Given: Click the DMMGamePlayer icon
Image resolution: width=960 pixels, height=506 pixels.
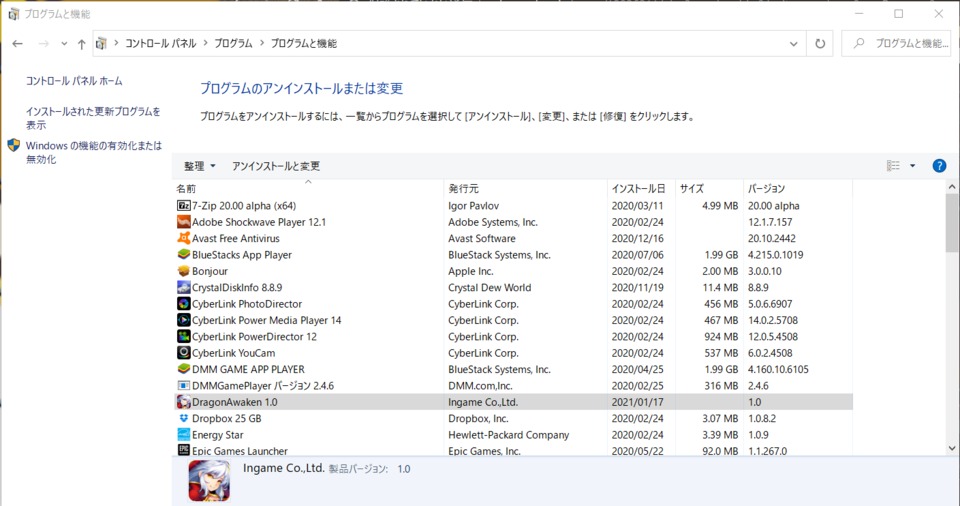Looking at the screenshot, I should point(183,385).
